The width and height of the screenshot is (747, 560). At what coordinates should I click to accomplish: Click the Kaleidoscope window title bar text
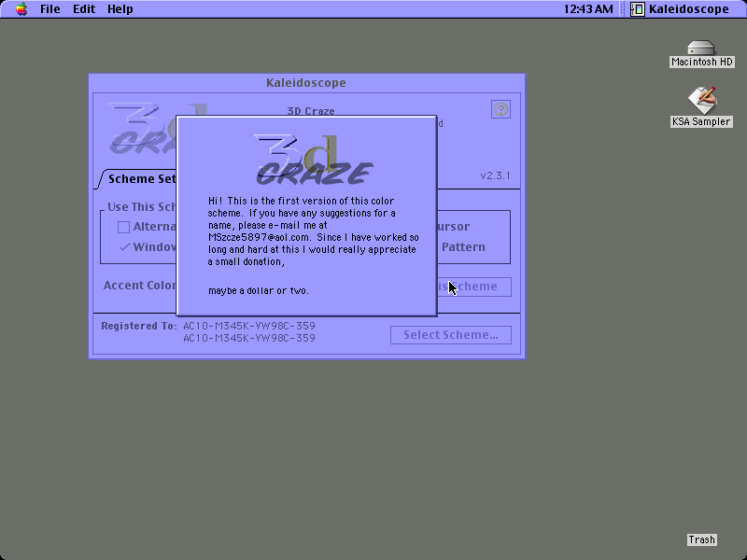point(306,83)
